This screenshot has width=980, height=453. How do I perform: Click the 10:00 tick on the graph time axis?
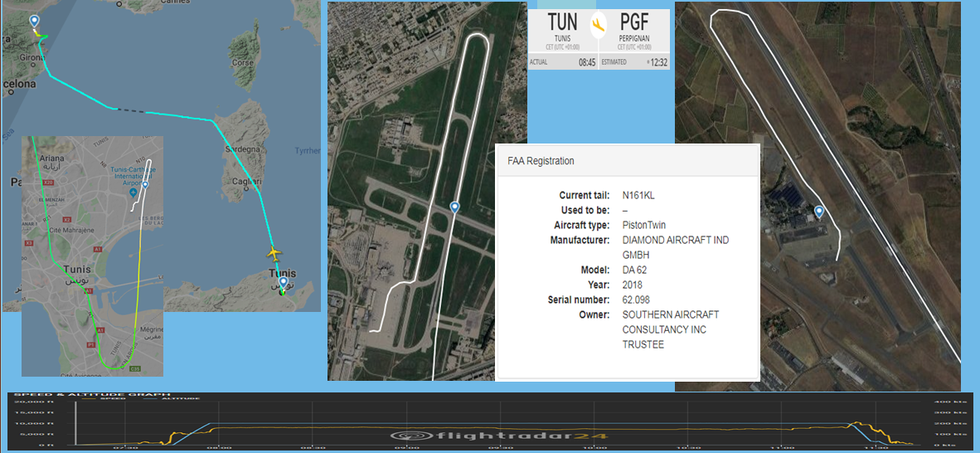[594, 447]
